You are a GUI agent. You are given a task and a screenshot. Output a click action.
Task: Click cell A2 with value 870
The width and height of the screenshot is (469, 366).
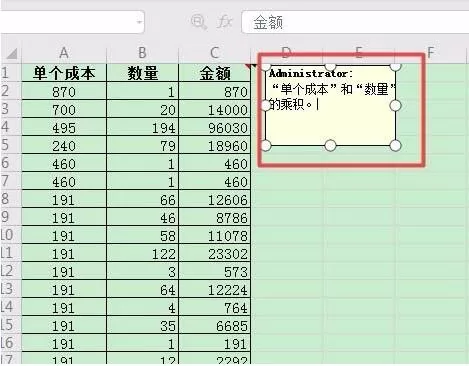click(x=64, y=91)
